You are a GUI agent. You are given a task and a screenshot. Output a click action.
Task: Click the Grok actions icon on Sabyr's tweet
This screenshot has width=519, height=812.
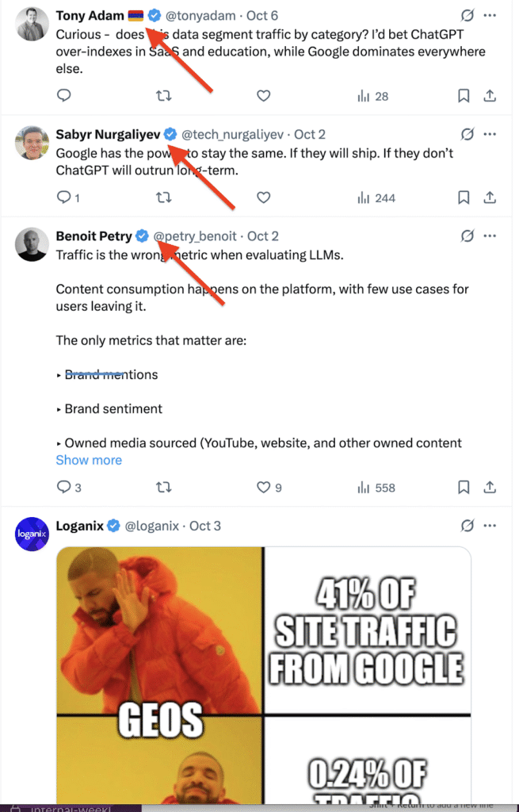click(467, 134)
